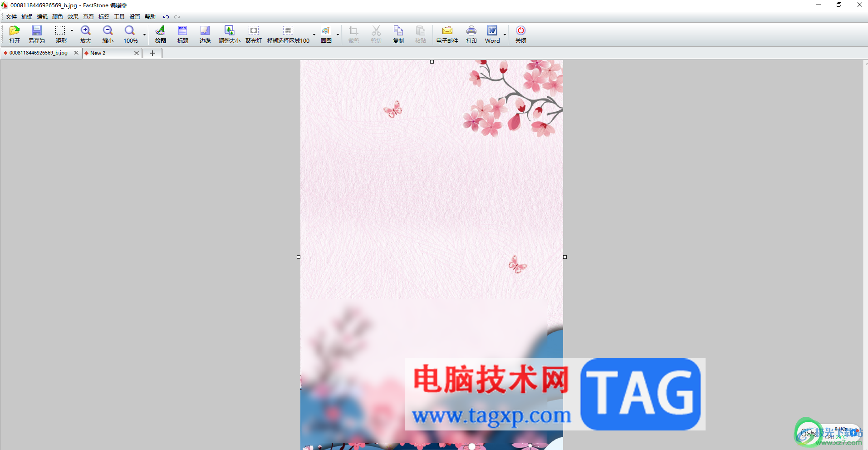Set zoom with the 100% icon
This screenshot has width=868, height=450.
tap(130, 35)
